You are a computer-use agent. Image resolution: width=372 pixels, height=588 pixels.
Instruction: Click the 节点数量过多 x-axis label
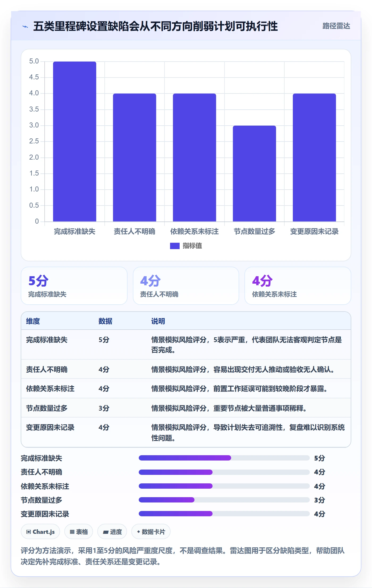(254, 232)
